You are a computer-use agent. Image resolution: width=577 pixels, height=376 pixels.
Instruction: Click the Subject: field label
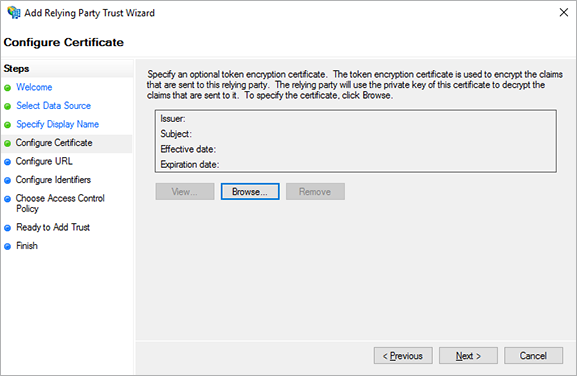(x=176, y=134)
